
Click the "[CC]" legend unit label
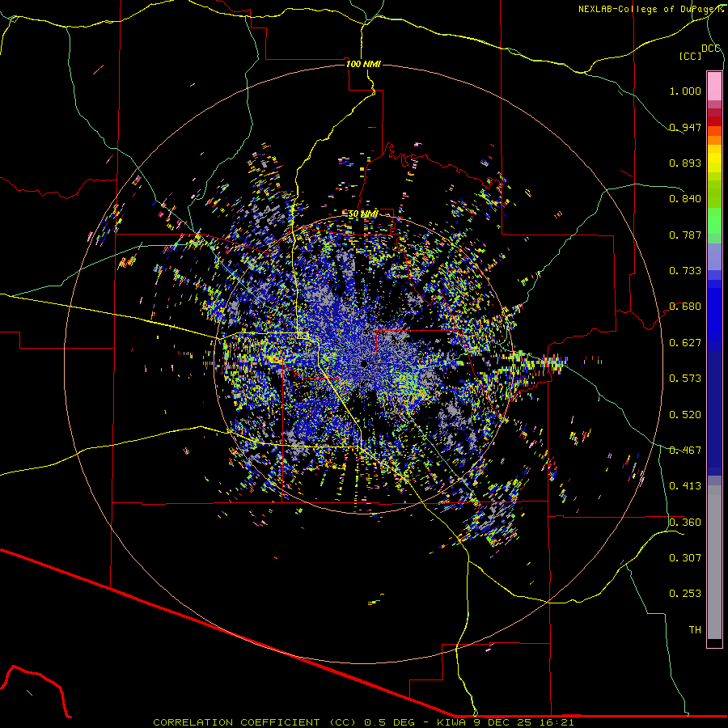(690, 56)
